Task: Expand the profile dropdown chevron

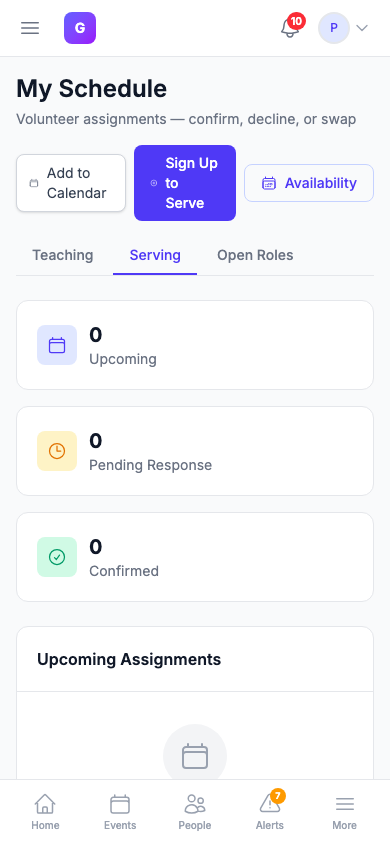Action: (362, 28)
